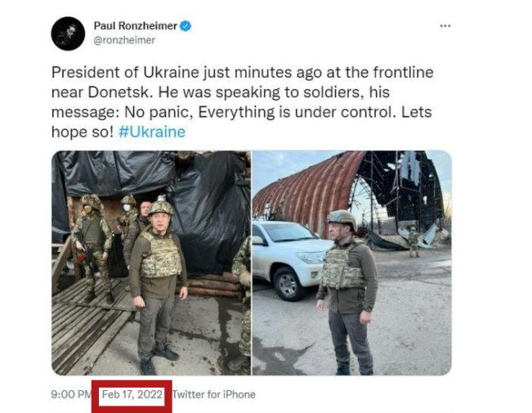Open the three-dot more options menu
Viewport: 532px width, 413px height.
[x=445, y=26]
